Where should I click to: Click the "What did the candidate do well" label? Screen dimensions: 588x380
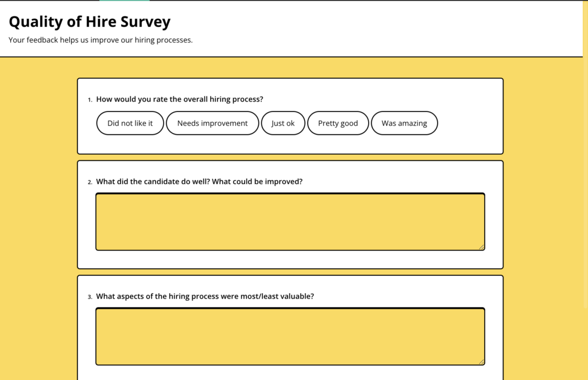point(199,182)
